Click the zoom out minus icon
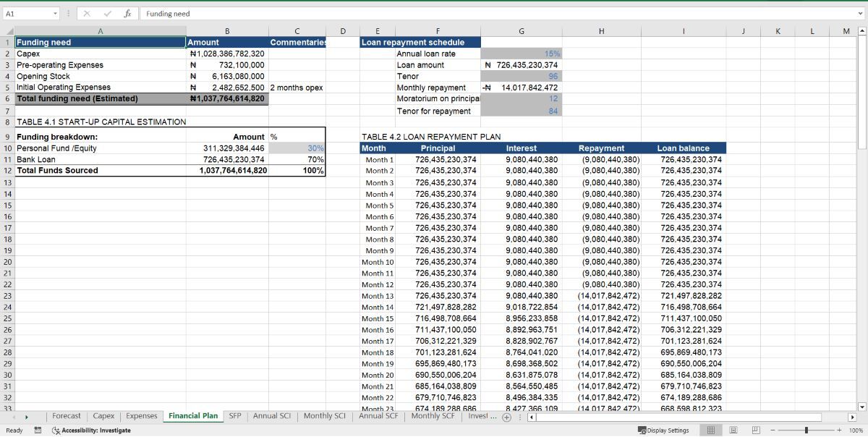The height and width of the screenshot is (437, 868). click(x=773, y=430)
